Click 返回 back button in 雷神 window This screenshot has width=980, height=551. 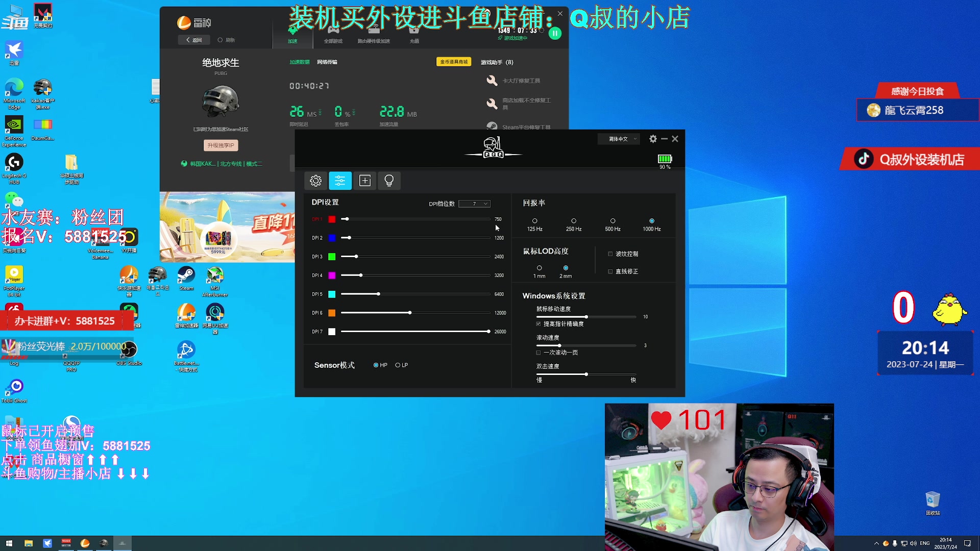[194, 40]
